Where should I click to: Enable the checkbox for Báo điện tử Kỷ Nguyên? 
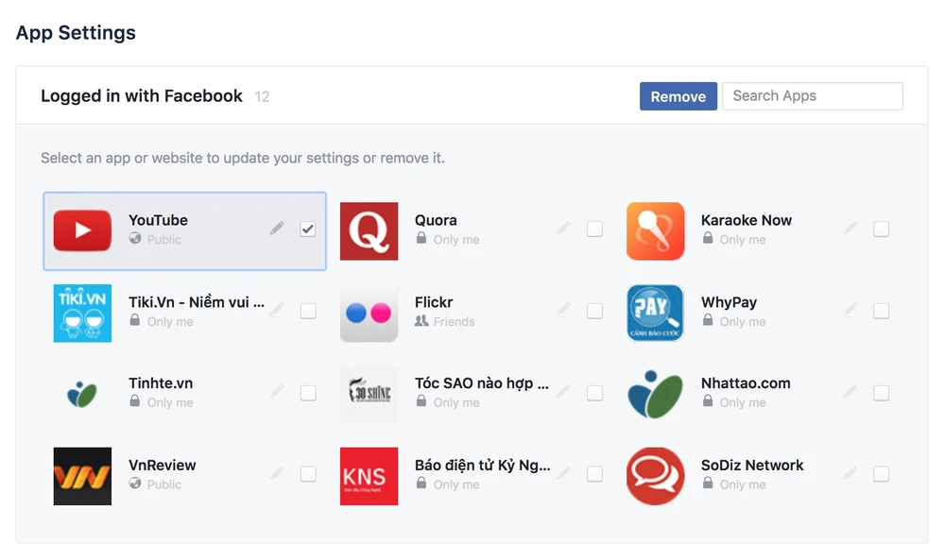(x=594, y=474)
